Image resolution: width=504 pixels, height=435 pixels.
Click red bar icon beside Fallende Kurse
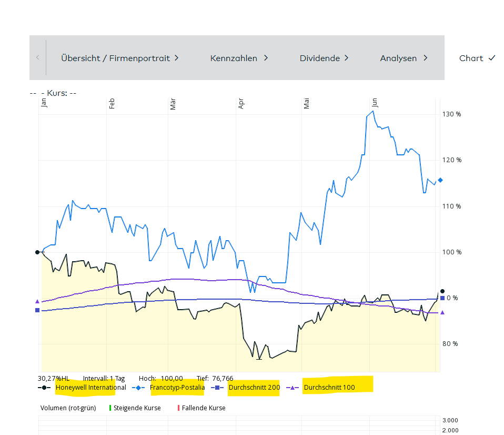[178, 408]
